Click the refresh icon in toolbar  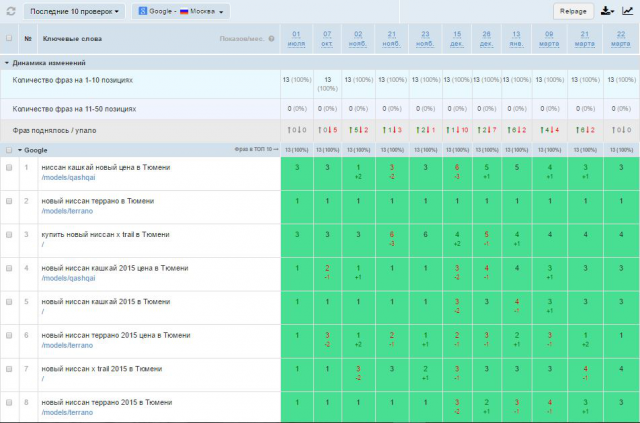pos(11,11)
